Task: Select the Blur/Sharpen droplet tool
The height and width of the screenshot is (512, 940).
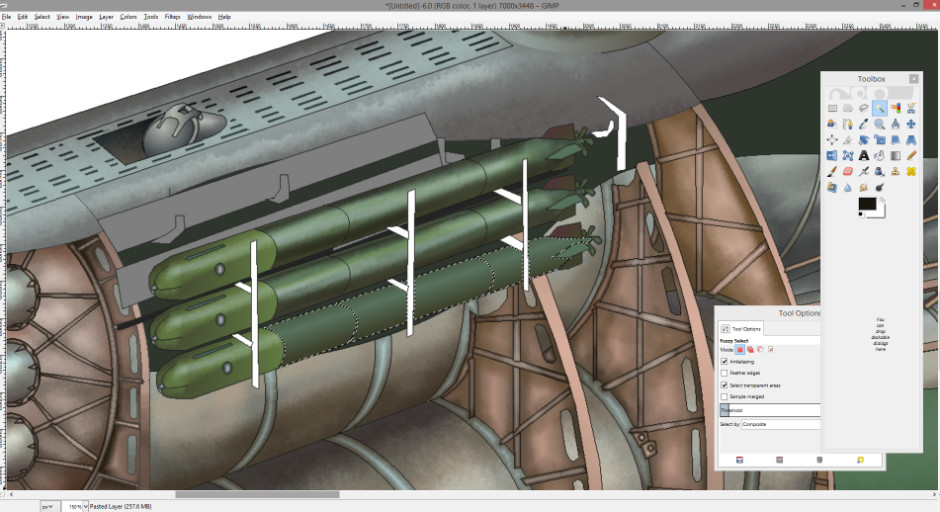Action: point(848,187)
